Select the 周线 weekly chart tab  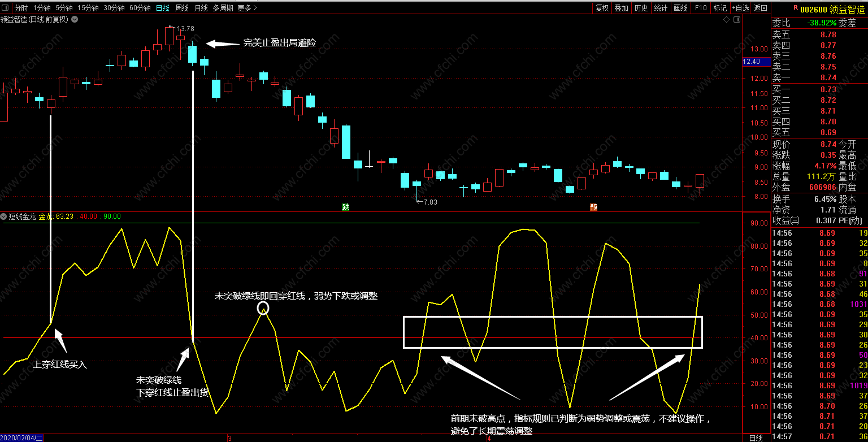point(182,8)
